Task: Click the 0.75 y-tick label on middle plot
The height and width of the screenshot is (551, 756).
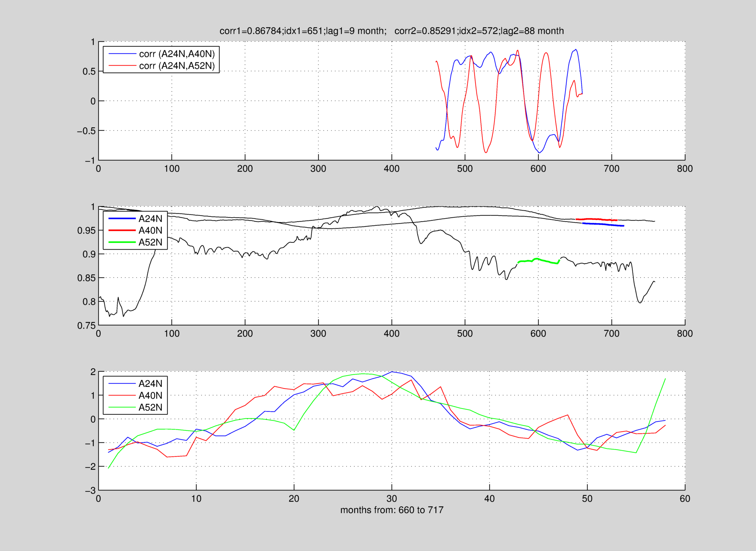Action: click(x=86, y=325)
